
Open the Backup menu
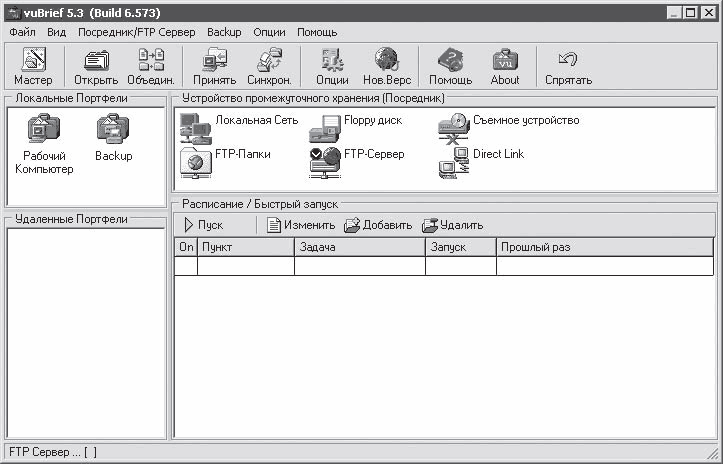click(224, 32)
